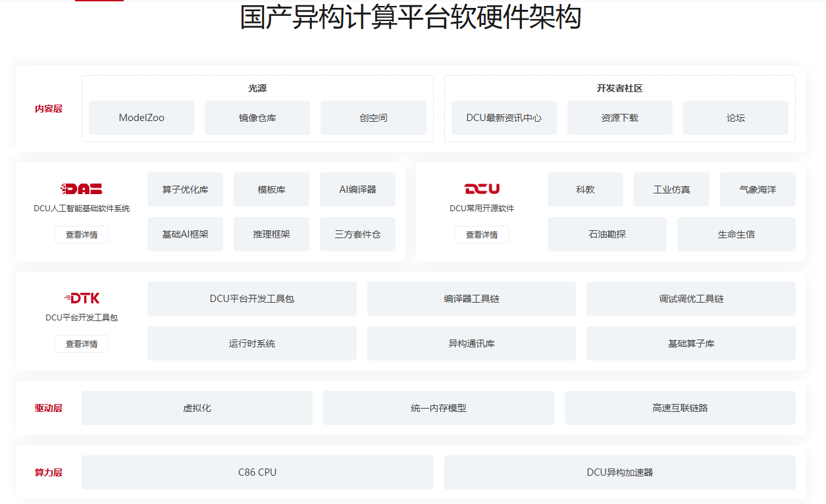This screenshot has height=504, width=826.
Task: Click the 统一内存模型 card
Action: tap(438, 408)
